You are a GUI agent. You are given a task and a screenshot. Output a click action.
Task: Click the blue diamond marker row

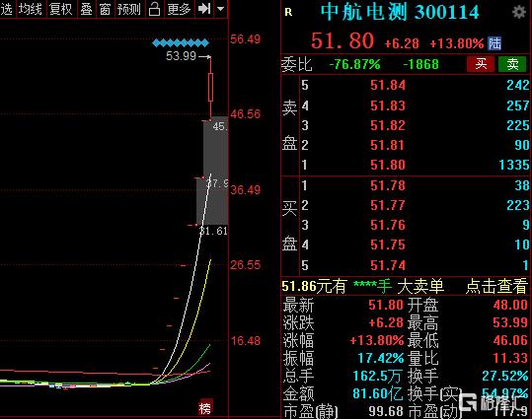click(181, 43)
